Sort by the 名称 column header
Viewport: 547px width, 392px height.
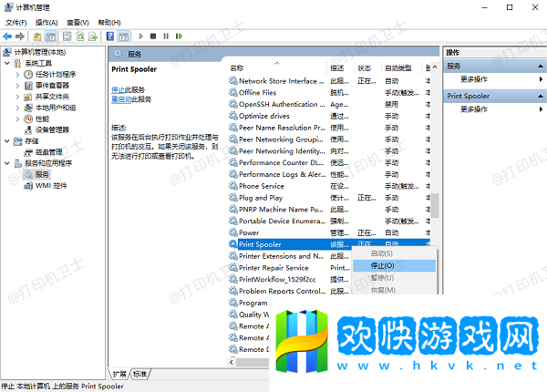[277, 68]
